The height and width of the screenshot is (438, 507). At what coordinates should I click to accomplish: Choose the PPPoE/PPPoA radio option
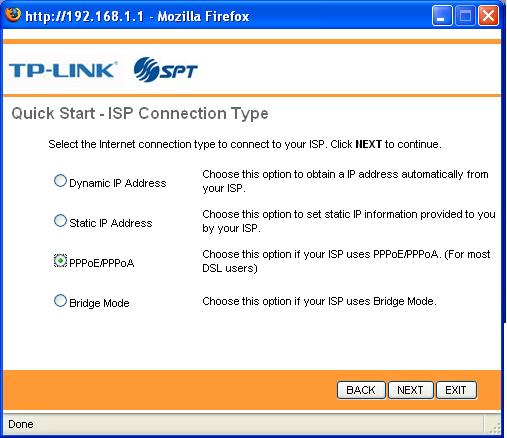tap(60, 261)
